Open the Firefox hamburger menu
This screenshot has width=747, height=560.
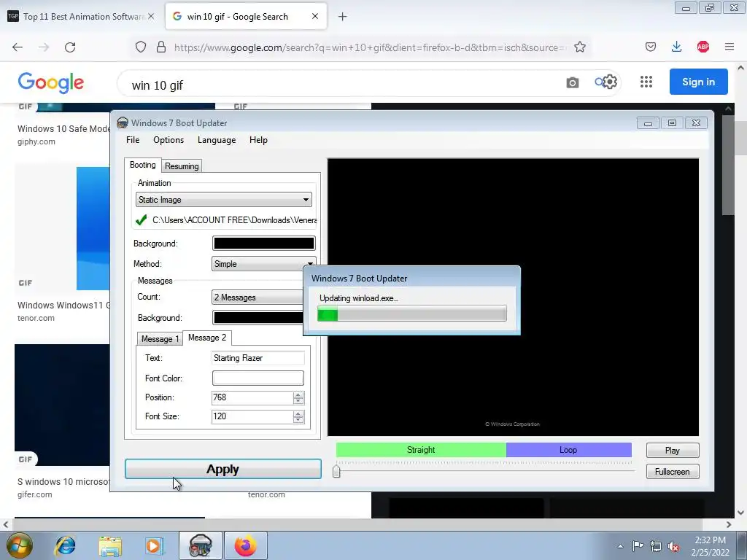tap(729, 47)
